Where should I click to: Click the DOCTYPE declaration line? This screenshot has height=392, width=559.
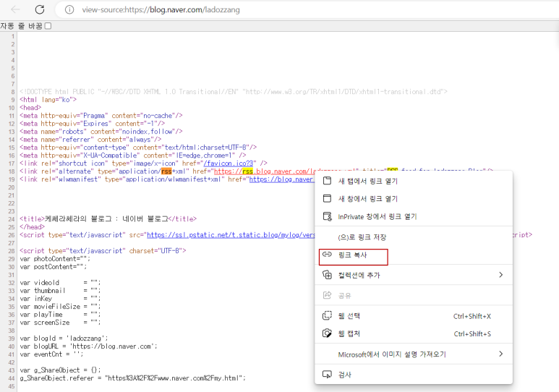(234, 92)
